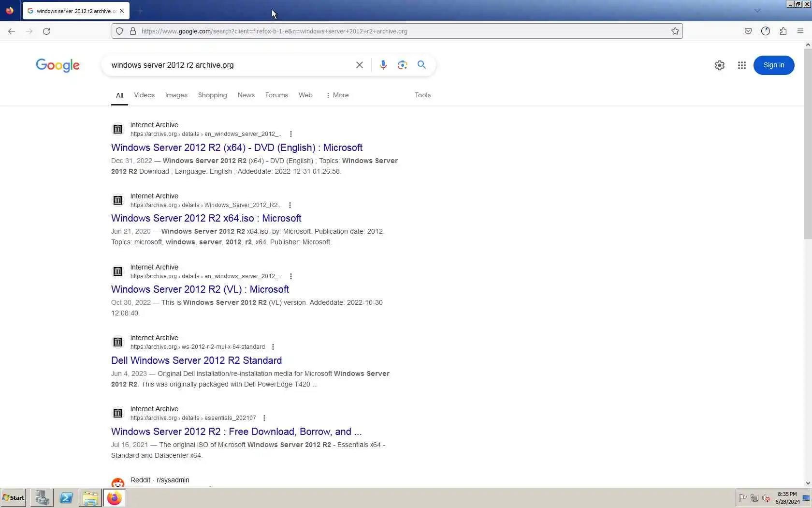Open Windows Server 2012 R2 (VL) link
Image resolution: width=812 pixels, height=508 pixels.
[x=200, y=289]
